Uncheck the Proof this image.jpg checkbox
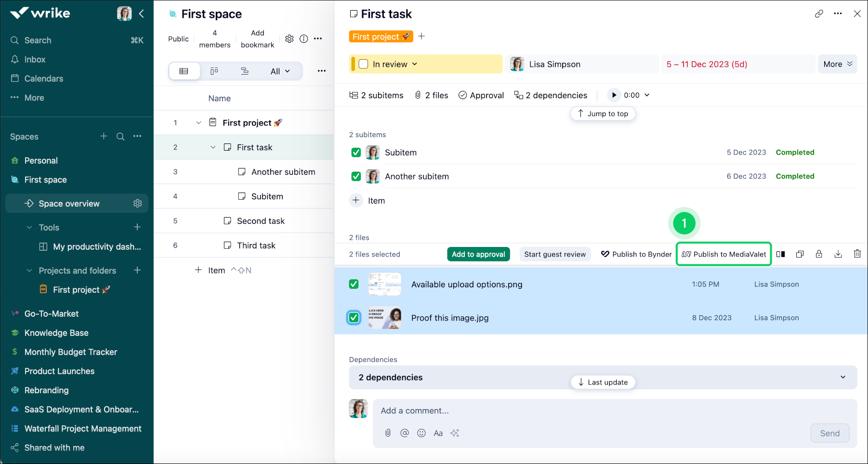The image size is (868, 464). click(354, 318)
